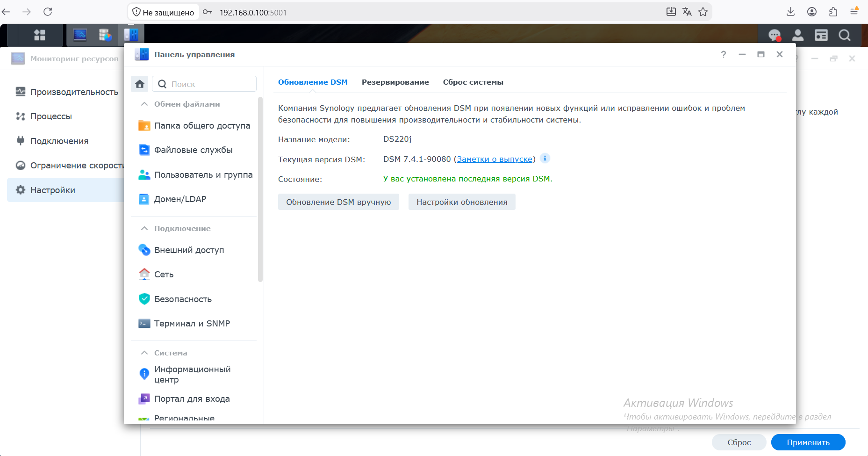The height and width of the screenshot is (456, 868).
Task: Click Сброс button in Resource Monitor
Action: [739, 442]
